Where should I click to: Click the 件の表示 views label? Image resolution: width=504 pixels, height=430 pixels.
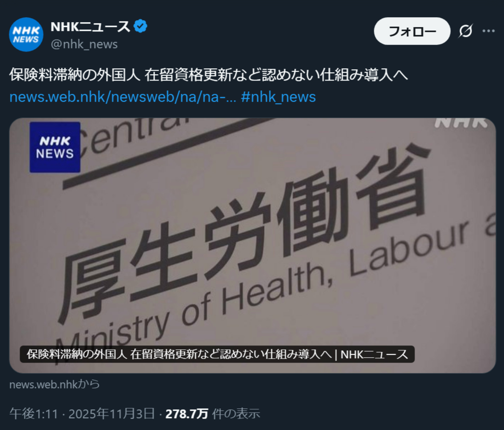tap(236, 414)
